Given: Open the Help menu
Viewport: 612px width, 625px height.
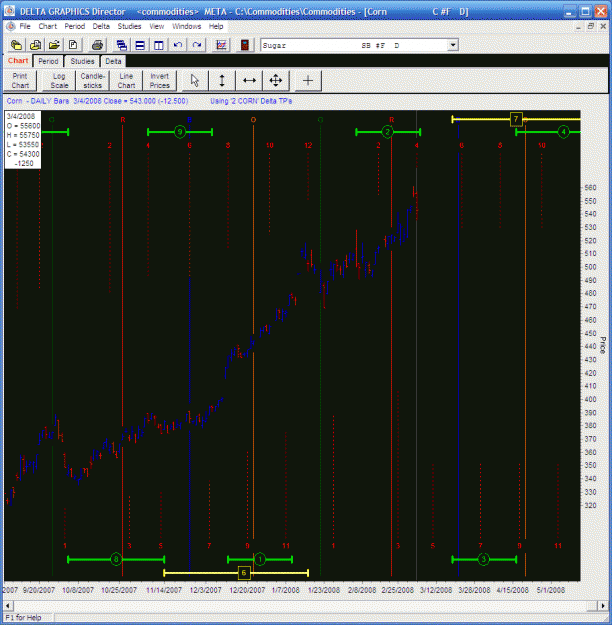Looking at the screenshot, I should click(x=216, y=26).
